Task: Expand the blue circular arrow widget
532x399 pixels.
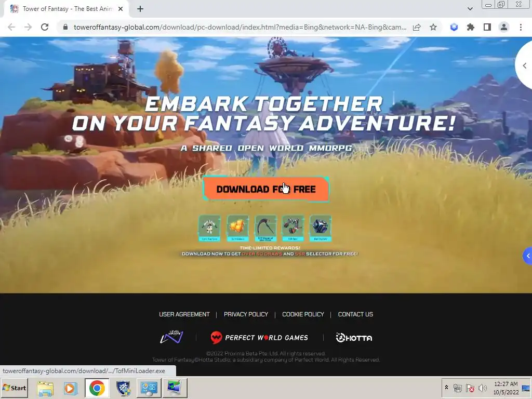Action: [528, 256]
